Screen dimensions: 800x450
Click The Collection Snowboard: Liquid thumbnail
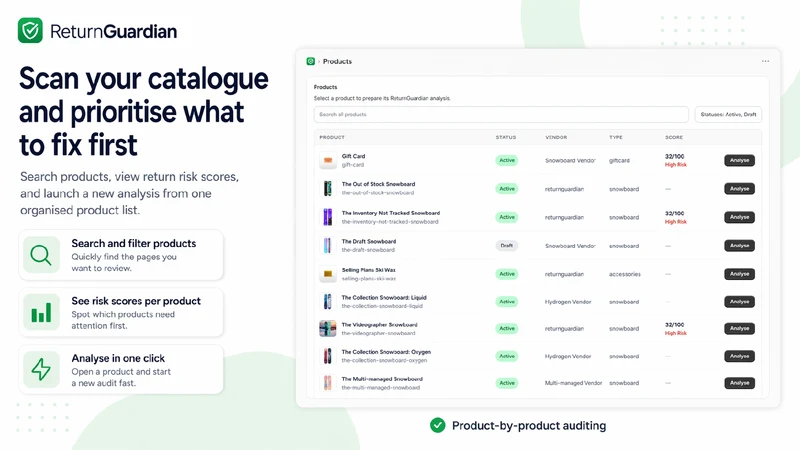point(328,302)
